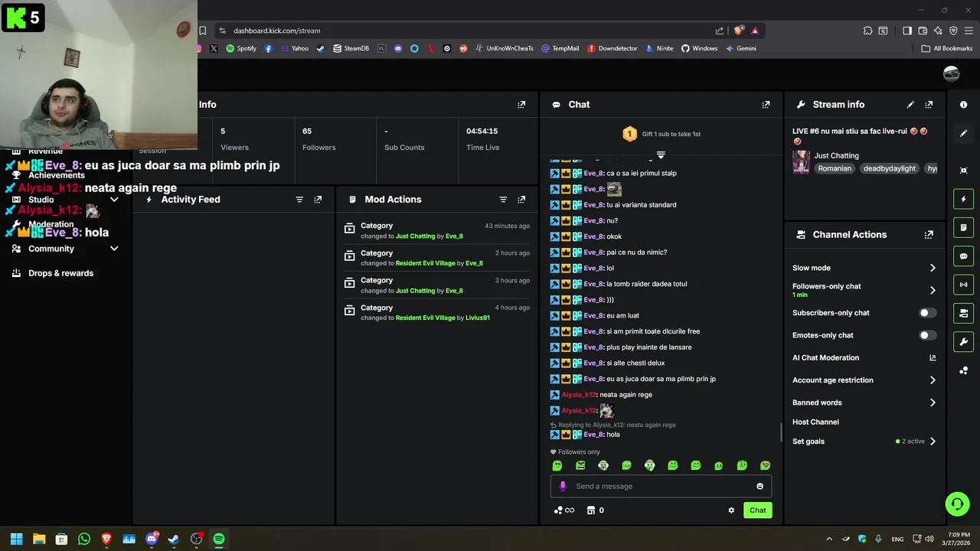Image resolution: width=980 pixels, height=551 pixels.
Task: Show hidden system tray icons chevron
Action: point(829,539)
